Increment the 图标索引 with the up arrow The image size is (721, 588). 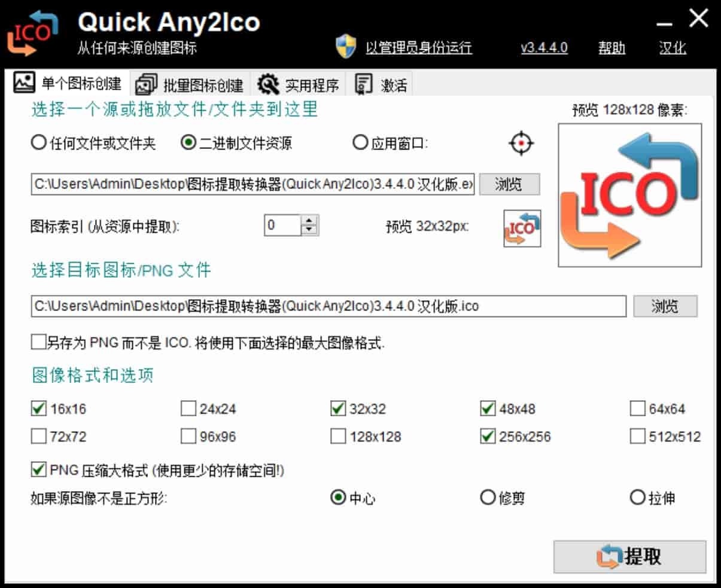(x=308, y=220)
